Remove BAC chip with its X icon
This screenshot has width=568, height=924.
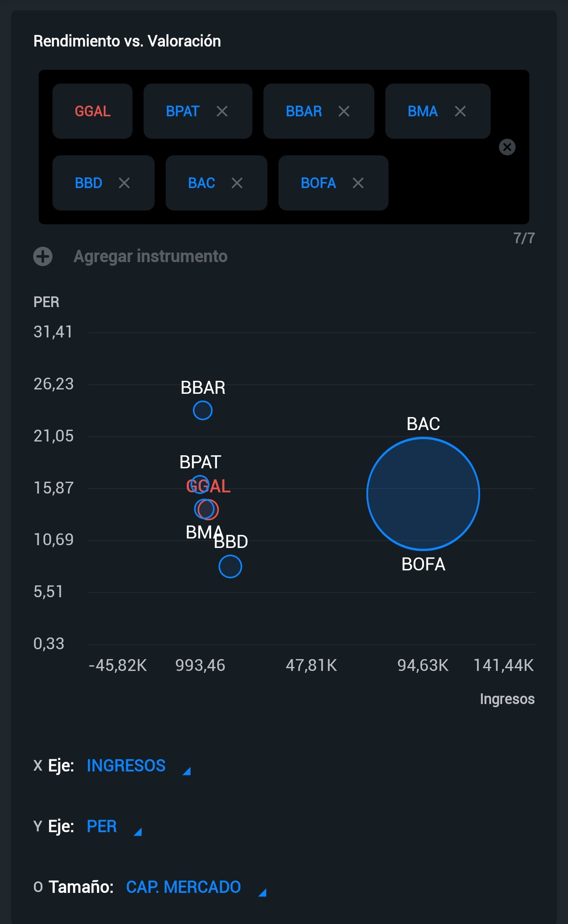point(237,183)
